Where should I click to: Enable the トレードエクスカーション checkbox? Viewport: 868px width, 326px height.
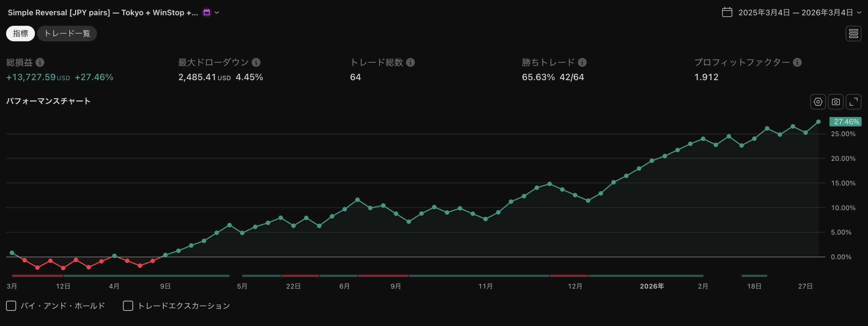[128, 306]
